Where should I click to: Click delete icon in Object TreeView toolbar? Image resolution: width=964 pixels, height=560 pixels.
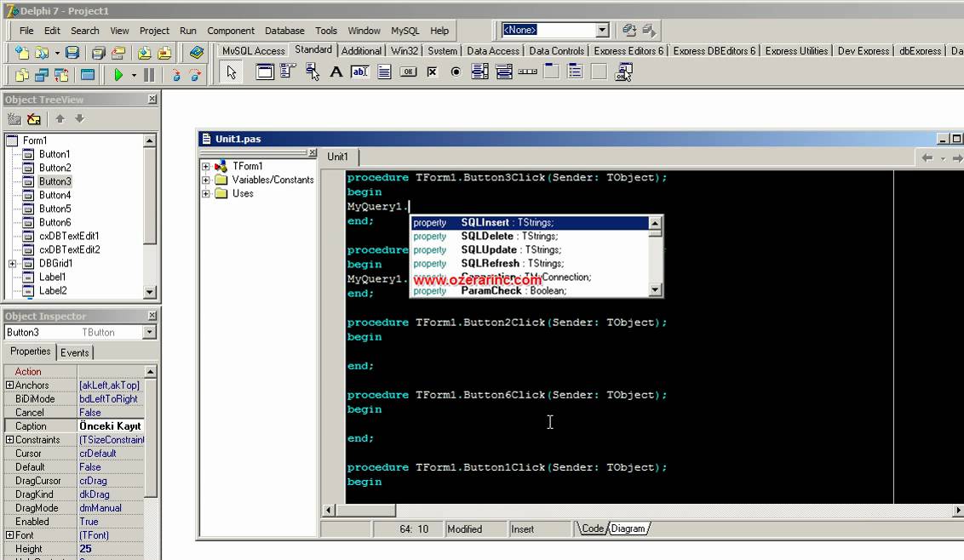tap(34, 119)
